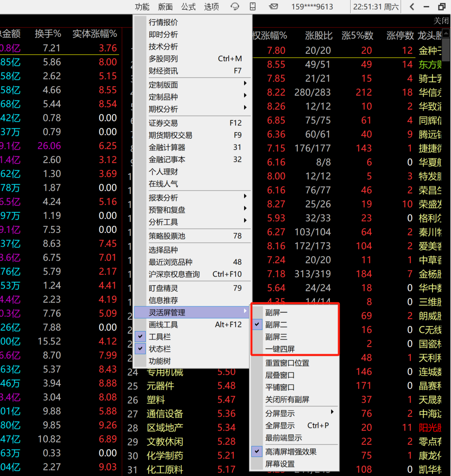This screenshot has width=451, height=476.
Task: Open 画线工具 menu entry
Action: (x=192, y=325)
